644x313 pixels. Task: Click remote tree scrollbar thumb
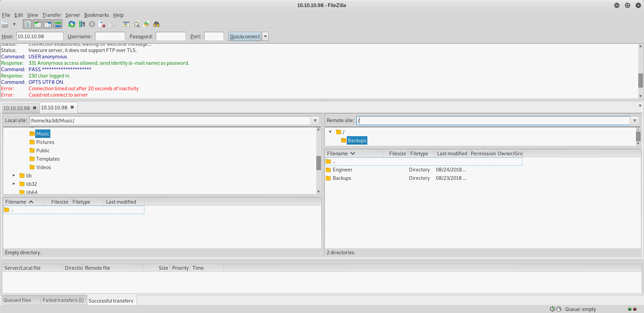638,137
